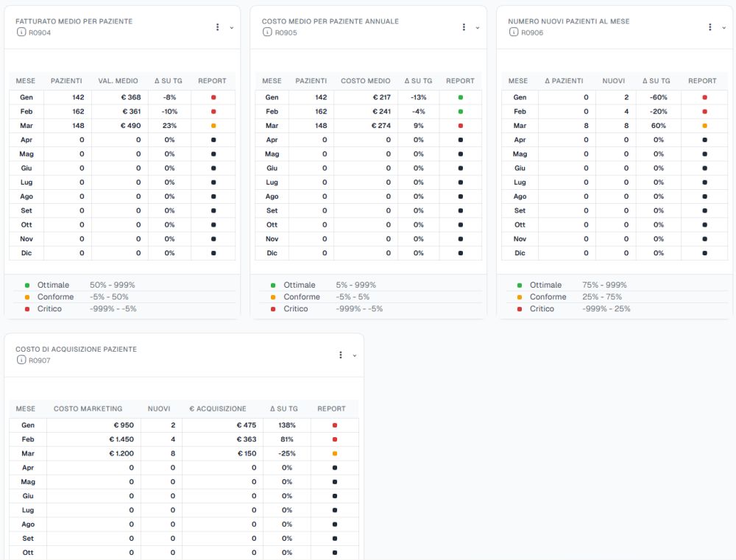Click the € 490 value in Mar row
Image resolution: width=736 pixels, height=560 pixels.
pos(130,125)
